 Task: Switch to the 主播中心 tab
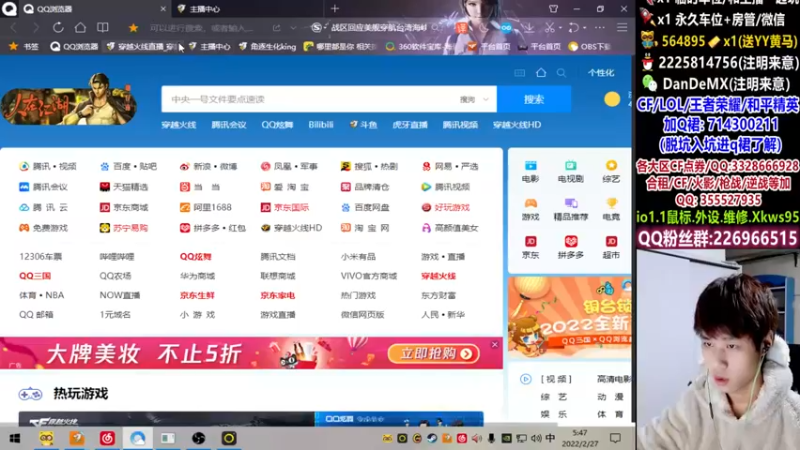pyautogui.click(x=205, y=9)
